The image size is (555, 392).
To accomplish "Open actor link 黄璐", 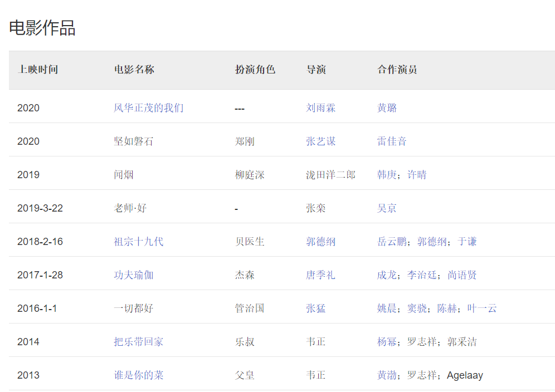I will (x=387, y=108).
